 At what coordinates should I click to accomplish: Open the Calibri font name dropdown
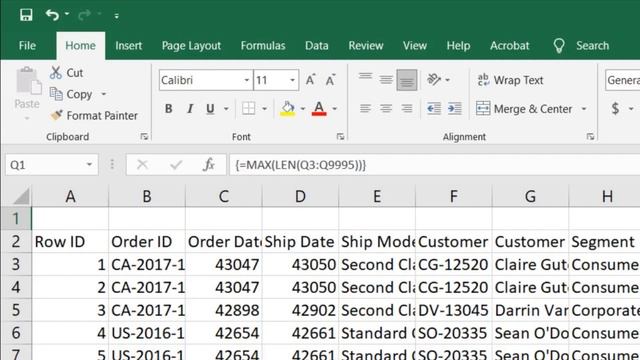pos(247,80)
